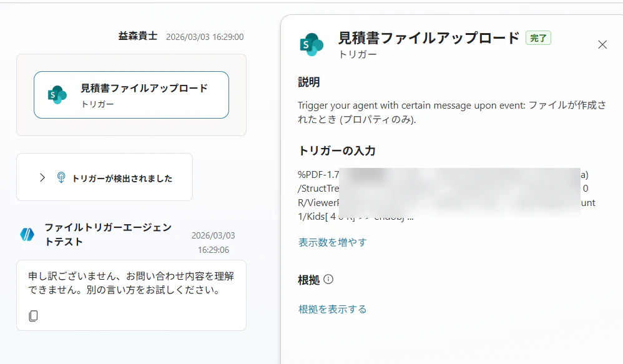Click the ファイルトリガーエージェントテスト agent avatar icon
623x364 pixels.
[27, 235]
